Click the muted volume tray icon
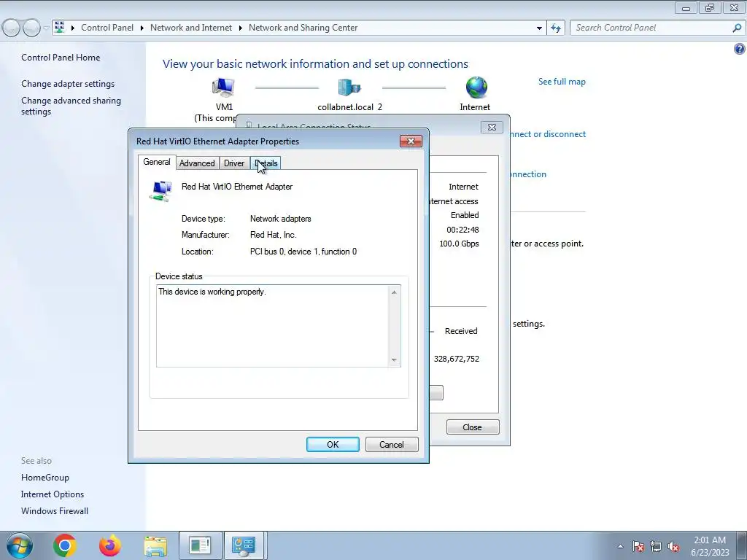Viewport: 747px width, 560px height. (x=673, y=546)
